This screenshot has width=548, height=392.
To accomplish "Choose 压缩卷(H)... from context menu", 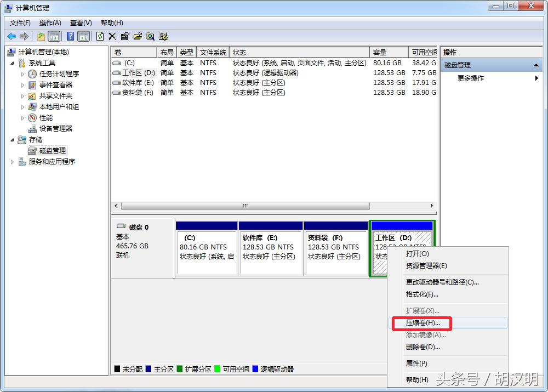I will tap(423, 323).
